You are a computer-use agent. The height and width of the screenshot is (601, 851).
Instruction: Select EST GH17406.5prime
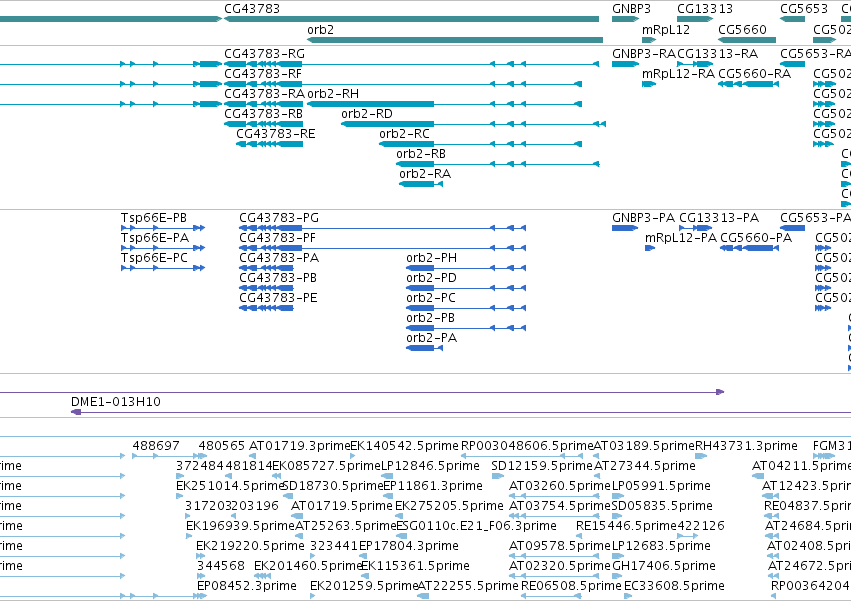[664, 566]
